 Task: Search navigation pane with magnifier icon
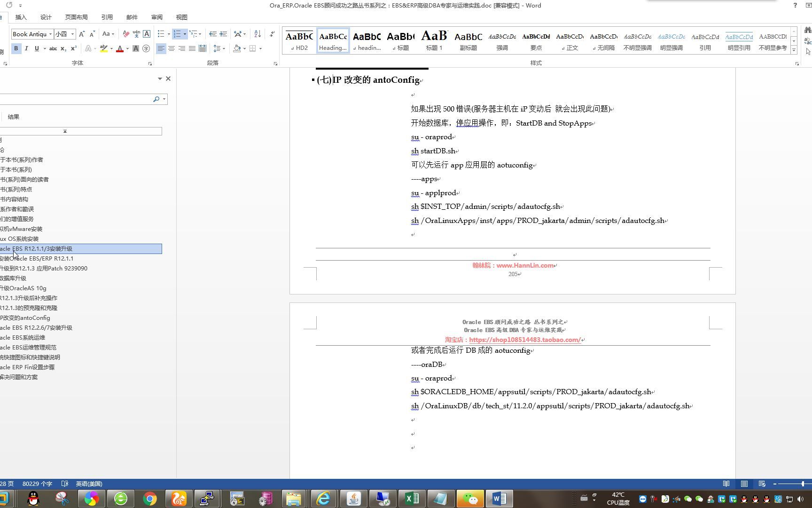point(156,99)
